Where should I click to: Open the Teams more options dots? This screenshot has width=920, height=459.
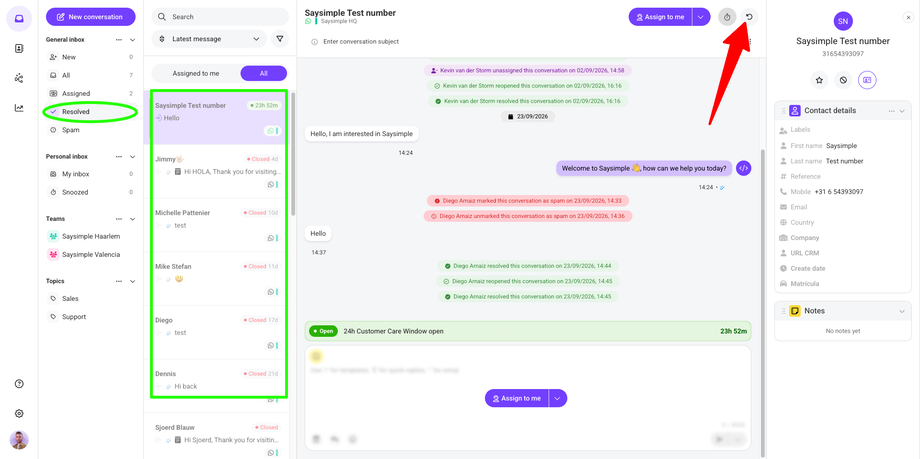click(x=119, y=219)
